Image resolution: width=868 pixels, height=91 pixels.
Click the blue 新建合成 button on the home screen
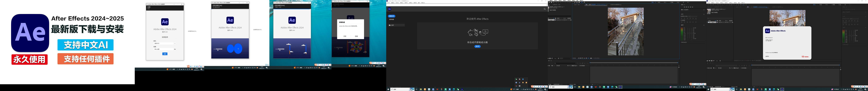(478, 47)
